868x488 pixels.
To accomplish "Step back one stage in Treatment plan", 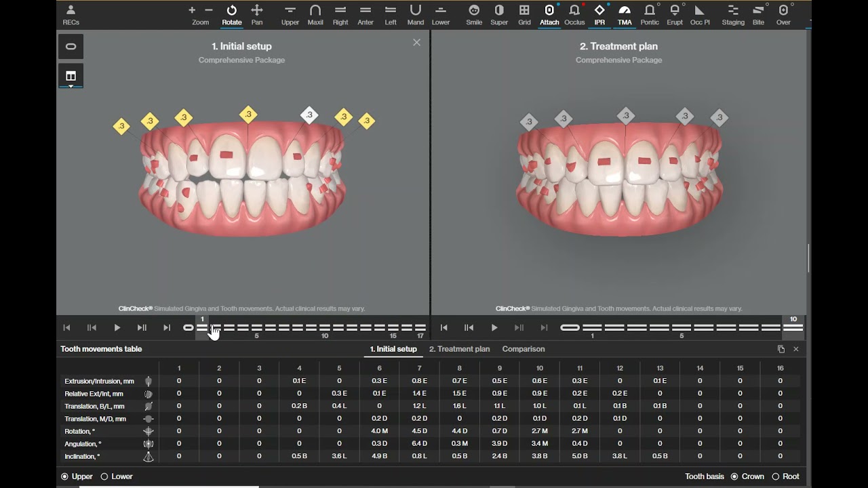I will pos(469,327).
